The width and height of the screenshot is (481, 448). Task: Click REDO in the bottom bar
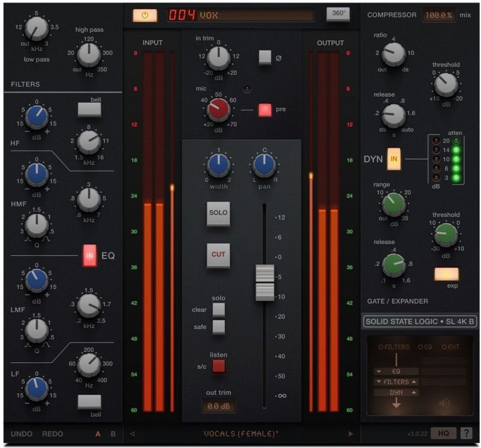(52, 434)
